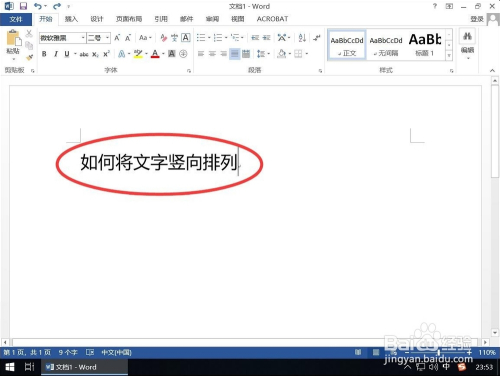Open the font dialog launcher
The width and height of the screenshot is (500, 376).
pyautogui.click(x=189, y=71)
